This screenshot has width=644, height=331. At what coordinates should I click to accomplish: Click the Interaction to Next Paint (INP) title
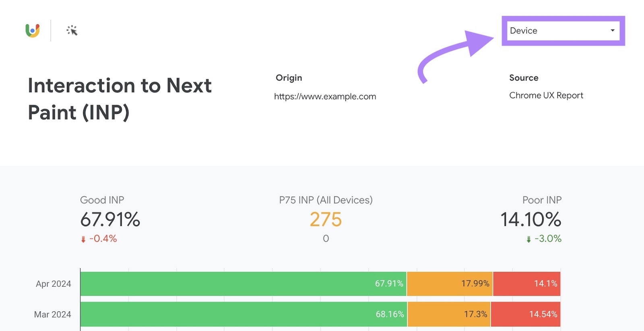tap(120, 99)
